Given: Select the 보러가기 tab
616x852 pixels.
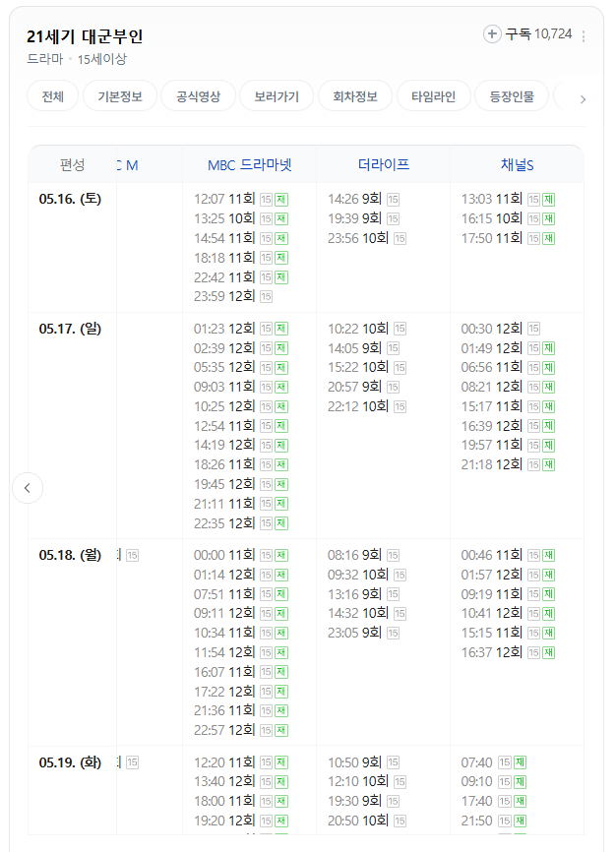Looking at the screenshot, I should click(277, 96).
